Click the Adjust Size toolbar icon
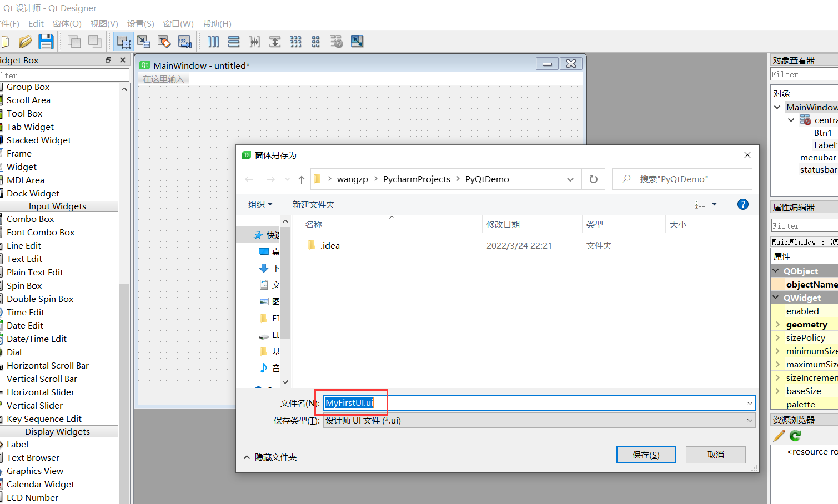 click(357, 42)
